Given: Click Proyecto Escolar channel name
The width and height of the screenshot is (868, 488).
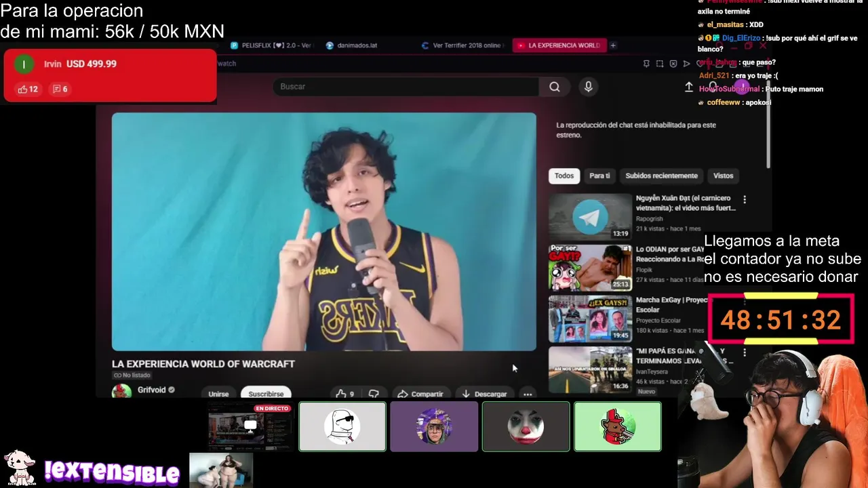Looking at the screenshot, I should [658, 321].
